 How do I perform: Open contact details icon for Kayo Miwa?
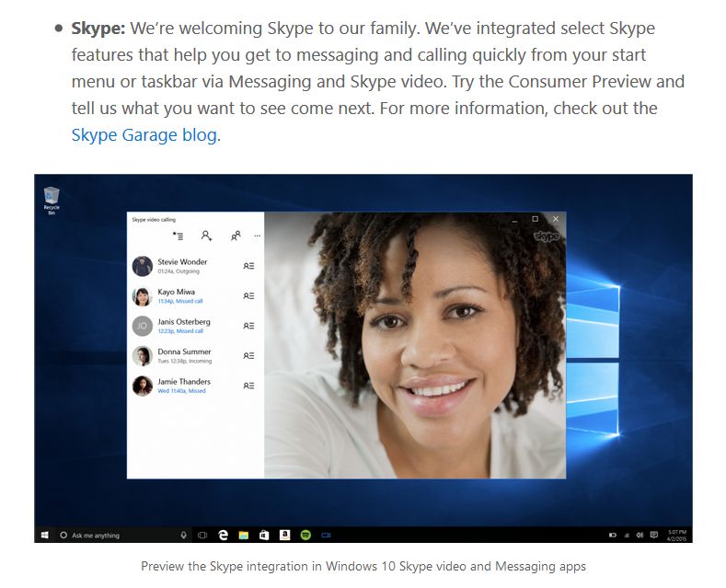[x=248, y=296]
